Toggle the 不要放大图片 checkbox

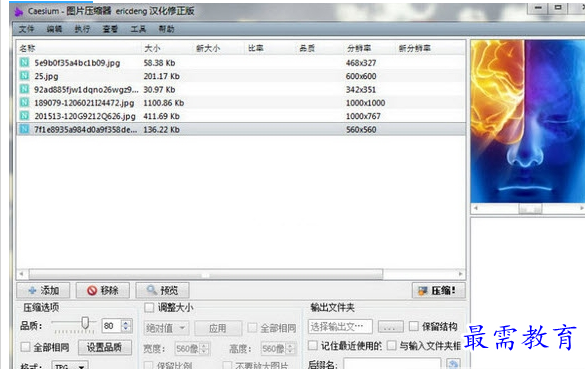227,365
